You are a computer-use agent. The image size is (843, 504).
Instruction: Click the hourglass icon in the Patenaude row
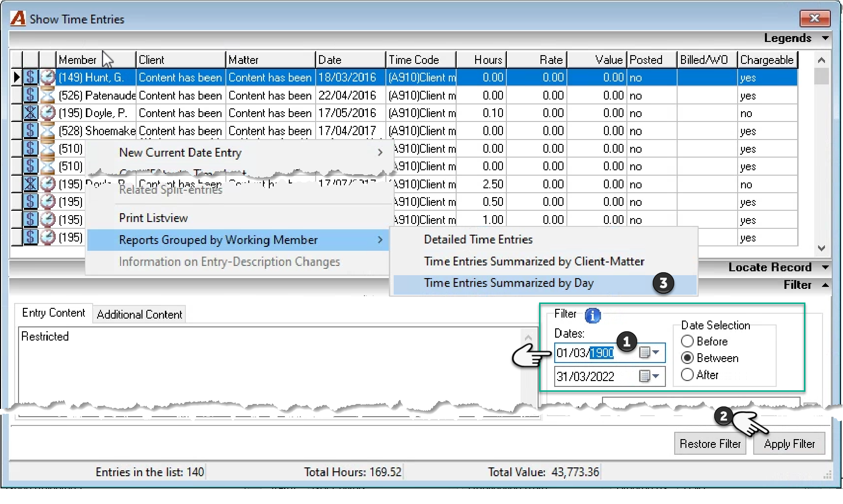tap(47, 95)
